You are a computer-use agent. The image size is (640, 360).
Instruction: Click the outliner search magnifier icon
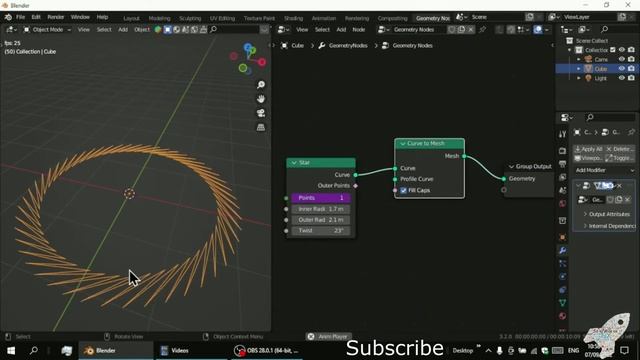point(604,29)
